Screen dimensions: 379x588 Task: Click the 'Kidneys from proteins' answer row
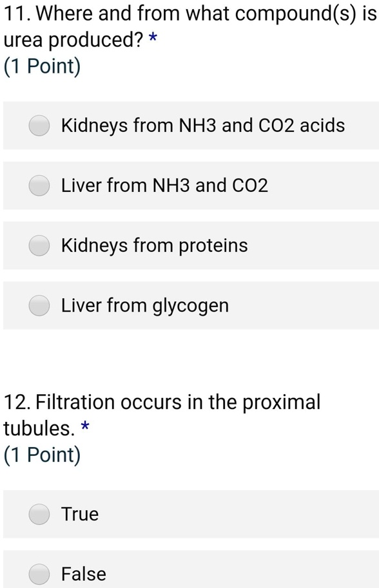coord(189,245)
